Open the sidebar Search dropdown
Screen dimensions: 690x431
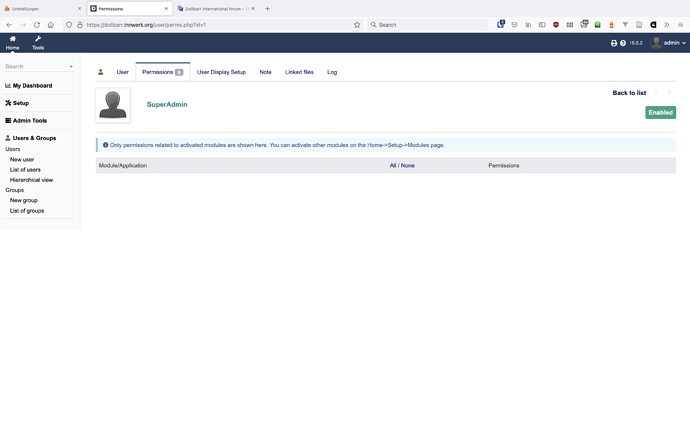coord(40,67)
